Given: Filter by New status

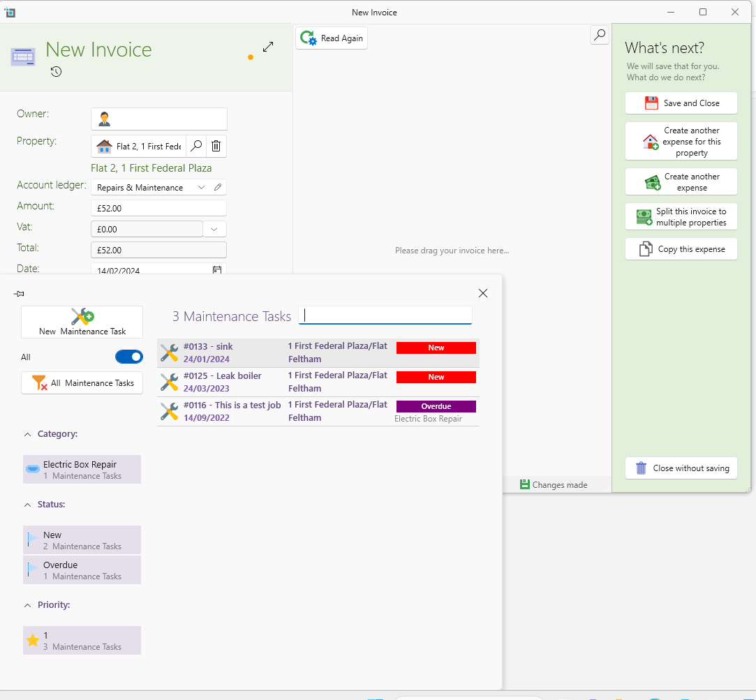Looking at the screenshot, I should tap(82, 540).
